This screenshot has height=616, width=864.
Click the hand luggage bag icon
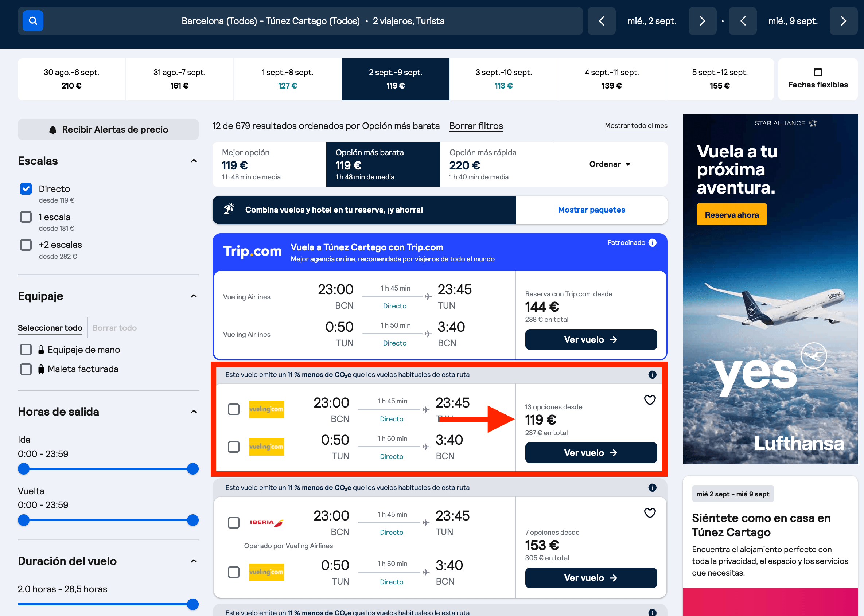(x=41, y=350)
